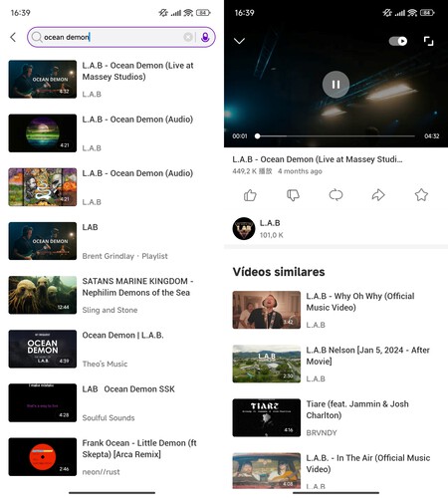Open L.A.B channel name below the video
The height and width of the screenshot is (498, 448).
coord(270,223)
